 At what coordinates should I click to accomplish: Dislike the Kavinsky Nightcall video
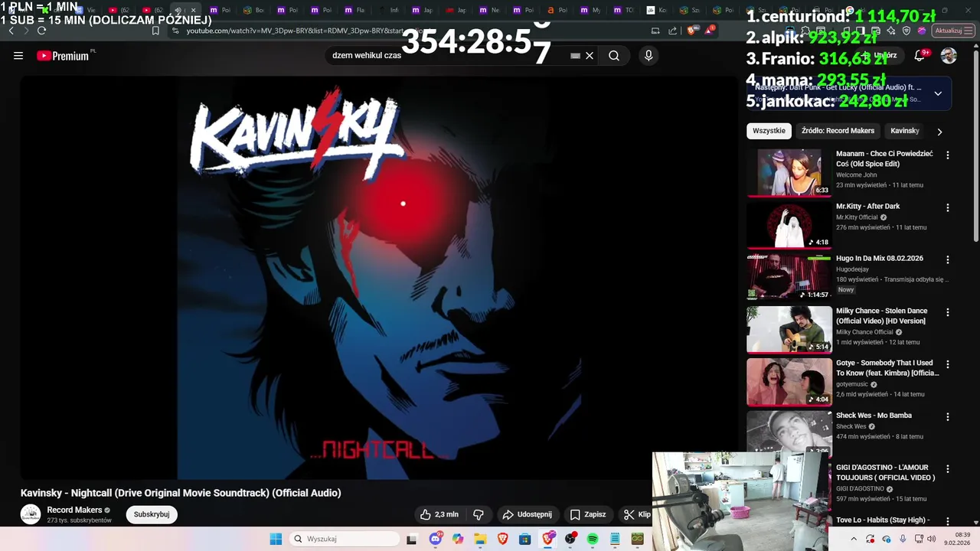pyautogui.click(x=479, y=514)
